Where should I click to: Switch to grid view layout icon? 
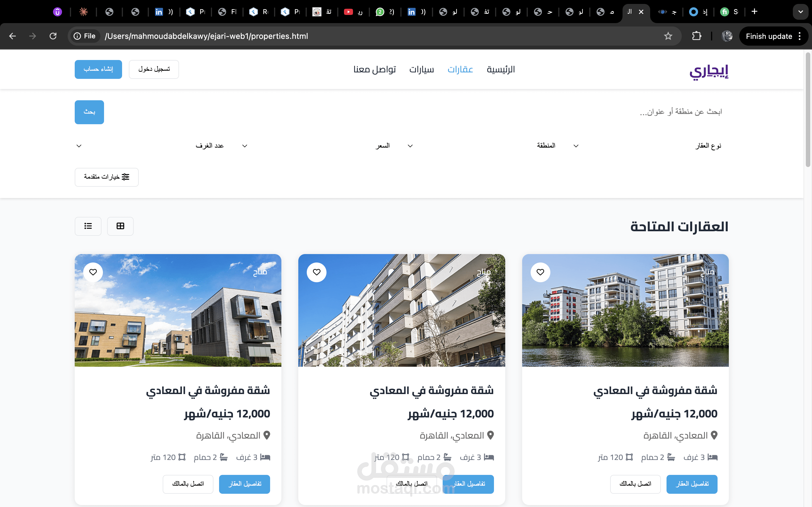click(x=120, y=226)
